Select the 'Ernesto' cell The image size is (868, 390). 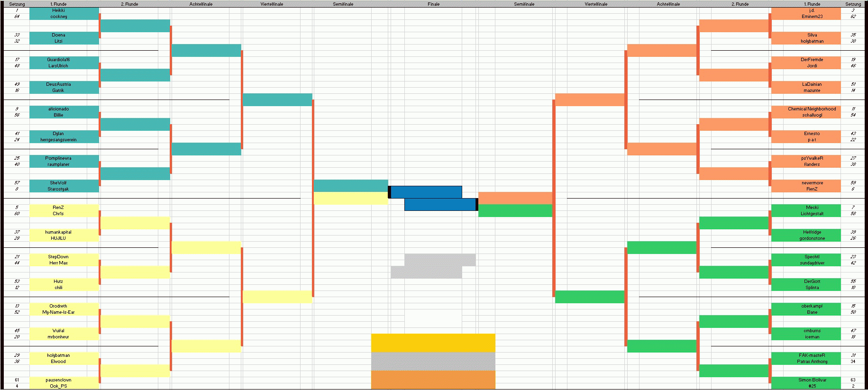[x=806, y=134]
